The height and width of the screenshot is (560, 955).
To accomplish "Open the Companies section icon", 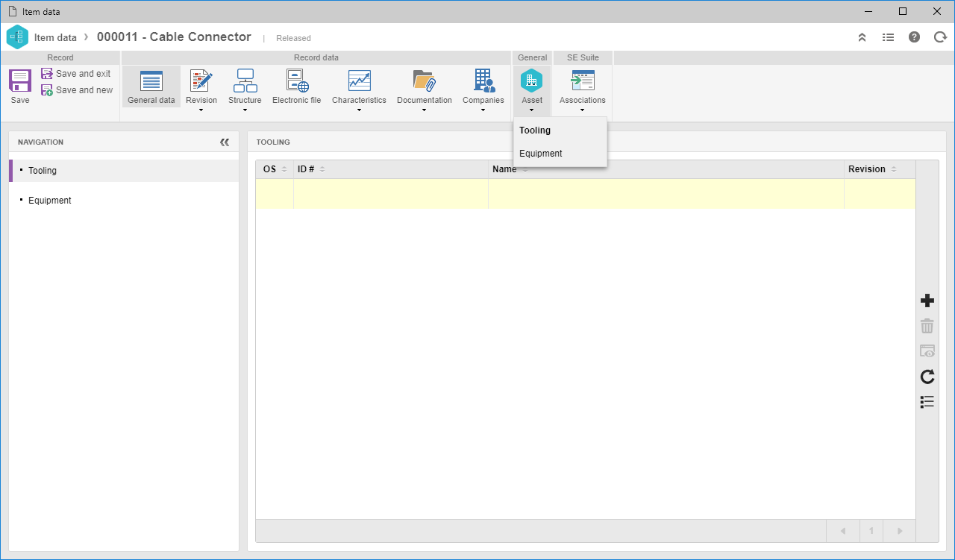I will pyautogui.click(x=483, y=81).
